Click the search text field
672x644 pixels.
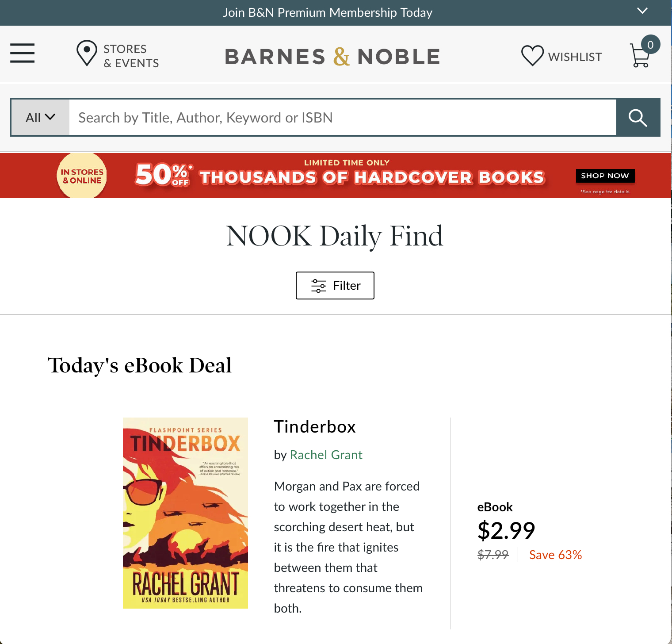(343, 118)
